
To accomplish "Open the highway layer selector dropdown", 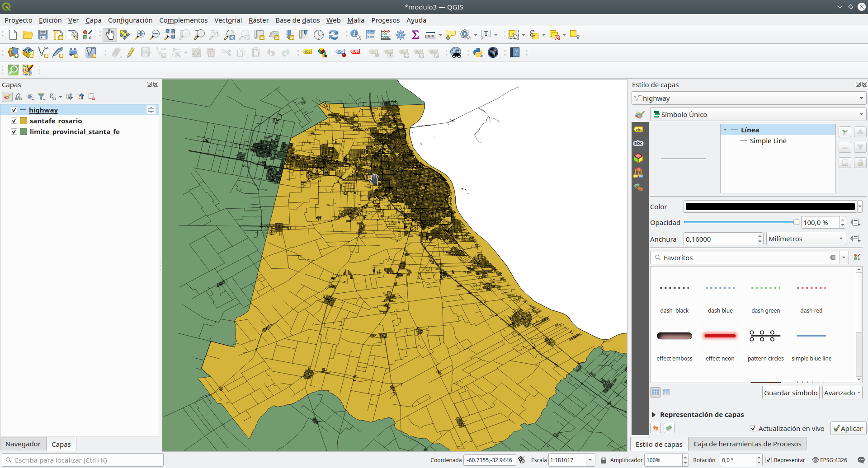I will 749,98.
